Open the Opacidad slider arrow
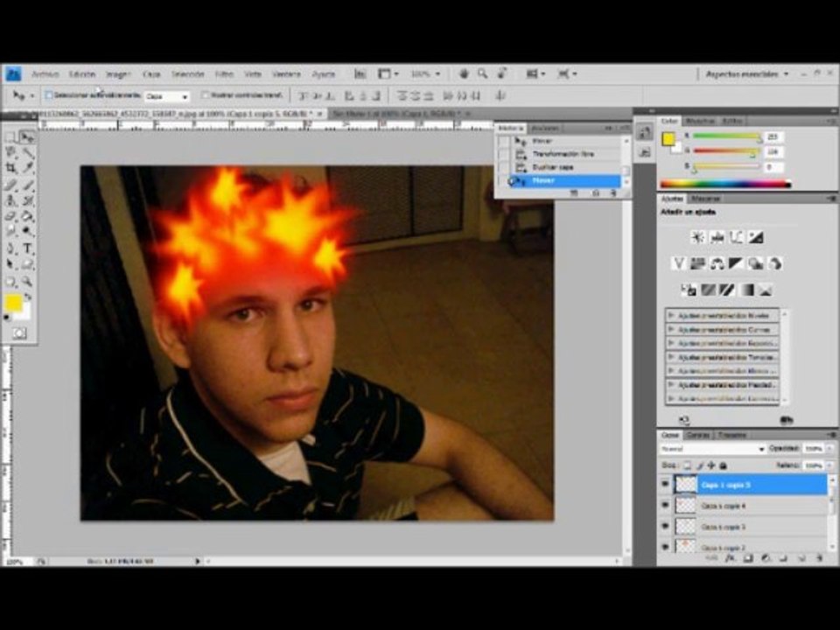 coord(830,448)
